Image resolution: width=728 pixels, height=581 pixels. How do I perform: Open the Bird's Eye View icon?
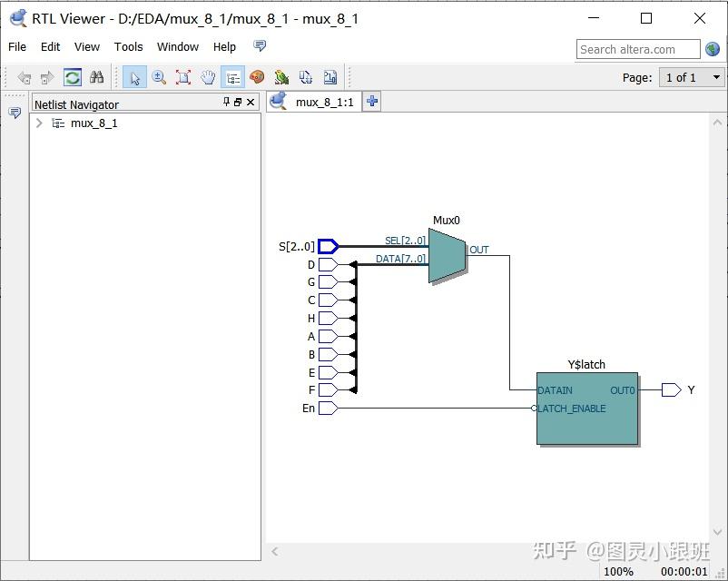pyautogui.click(x=282, y=77)
